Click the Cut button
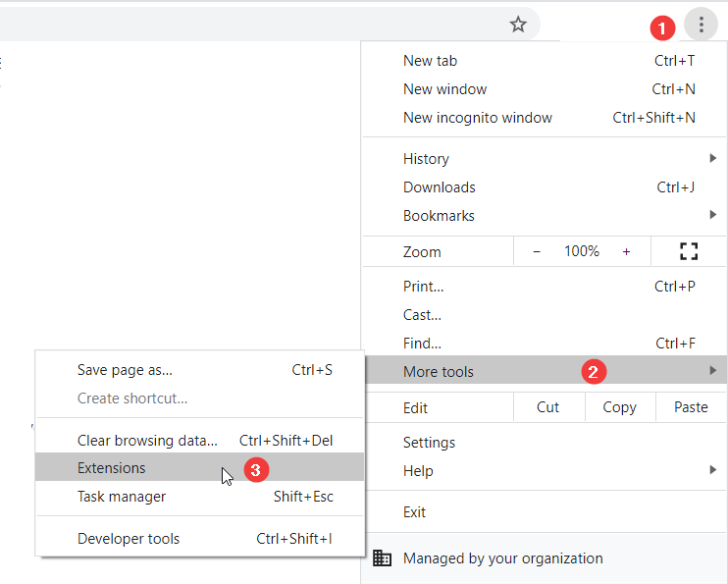 coord(547,407)
